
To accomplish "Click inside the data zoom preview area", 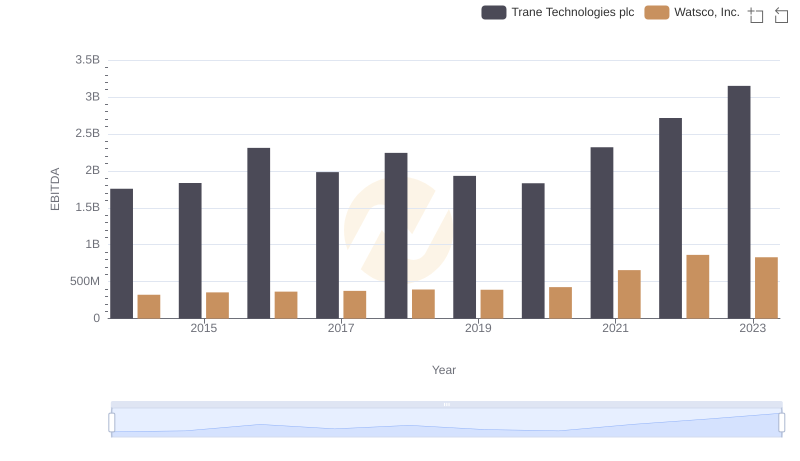I will pyautogui.click(x=446, y=422).
